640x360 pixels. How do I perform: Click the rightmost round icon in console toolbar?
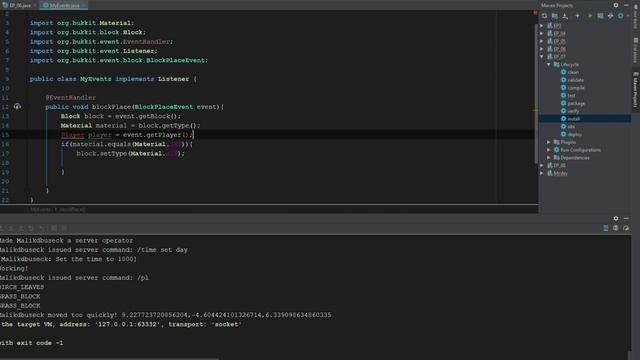click(x=626, y=228)
